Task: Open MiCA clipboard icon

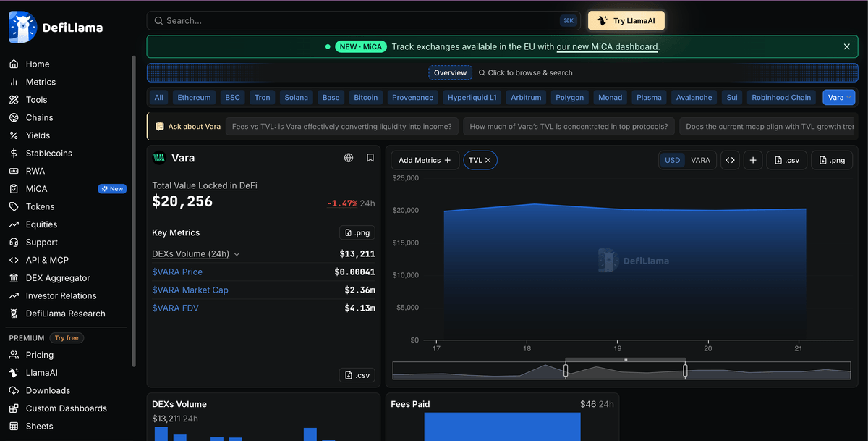Action: click(14, 189)
